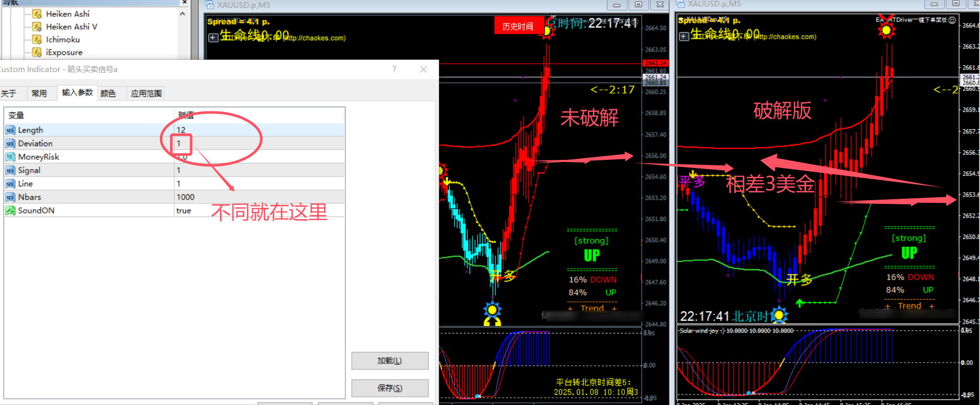The width and height of the screenshot is (980, 405).
Task: Click the right XAUUSD.p,M5 chart title icon
Action: 681,4
